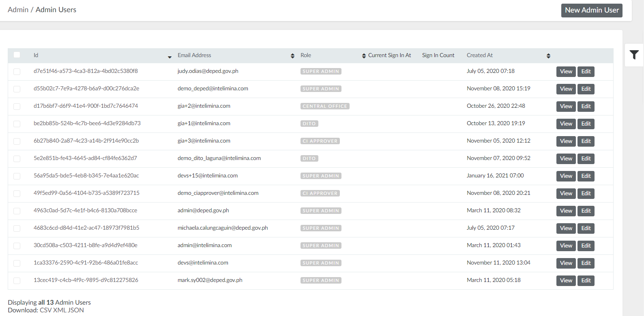Image resolution: width=644 pixels, height=316 pixels.
Task: Edit judy.odias@deped.gov.ph admin user
Action: (586, 72)
